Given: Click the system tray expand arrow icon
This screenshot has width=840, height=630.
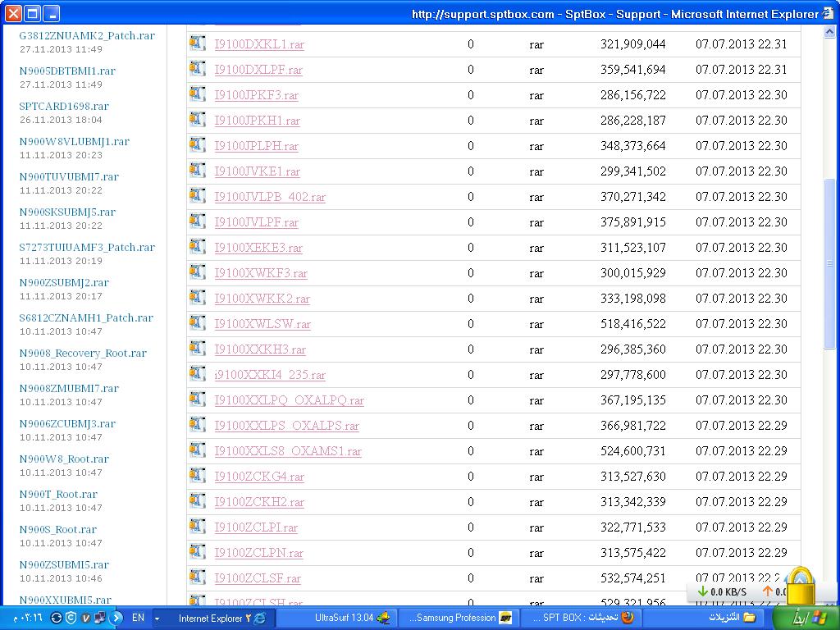Looking at the screenshot, I should tap(116, 618).
